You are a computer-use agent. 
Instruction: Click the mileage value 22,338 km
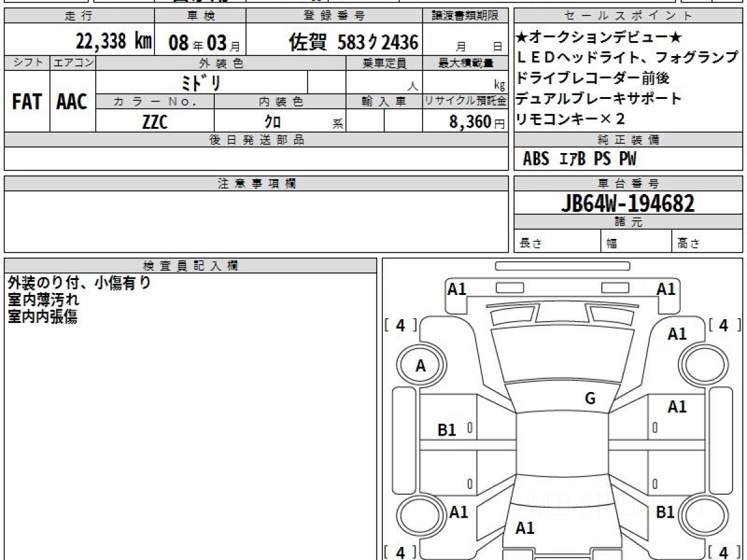(x=114, y=42)
